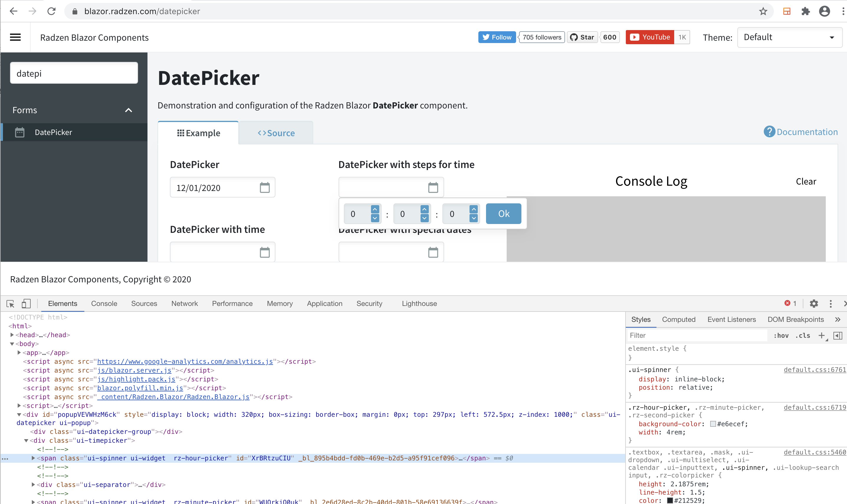Bookmark this page with the star icon

click(763, 11)
